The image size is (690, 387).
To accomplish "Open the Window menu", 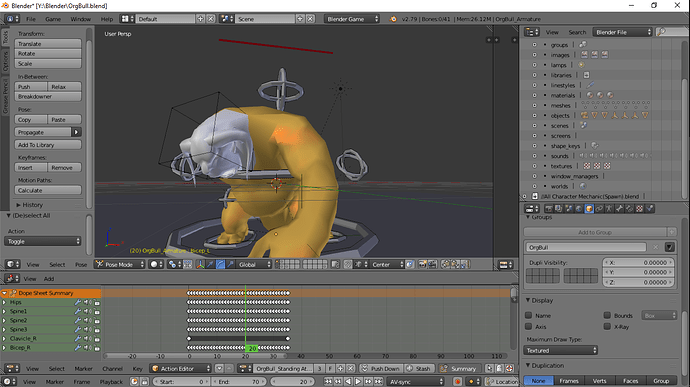I will [x=81, y=19].
